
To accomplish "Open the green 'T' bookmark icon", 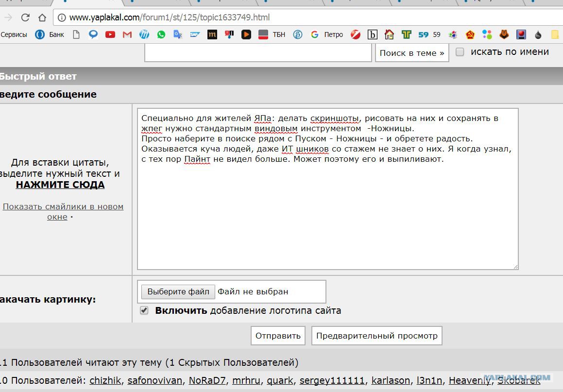I will pyautogui.click(x=407, y=34).
